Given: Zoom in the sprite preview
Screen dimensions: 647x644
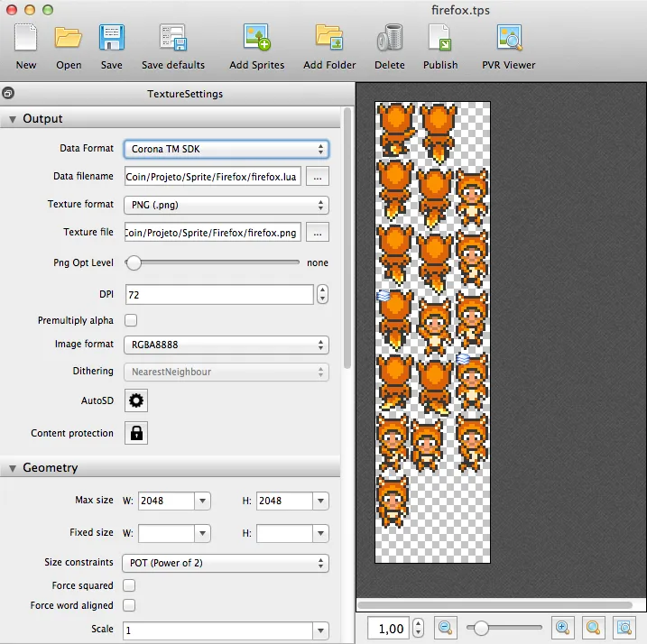Looking at the screenshot, I should click(563, 628).
